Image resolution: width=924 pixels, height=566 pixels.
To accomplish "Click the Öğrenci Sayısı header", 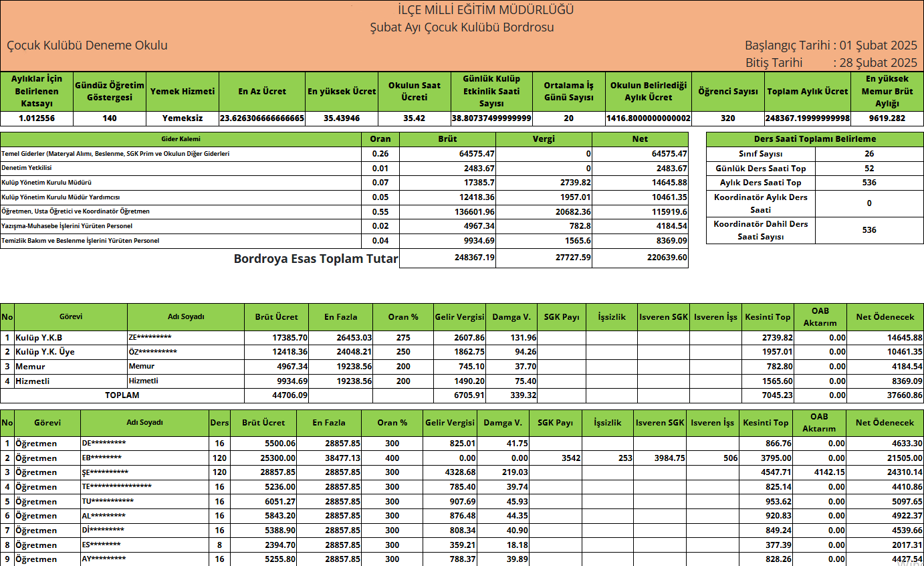I will pos(728,92).
